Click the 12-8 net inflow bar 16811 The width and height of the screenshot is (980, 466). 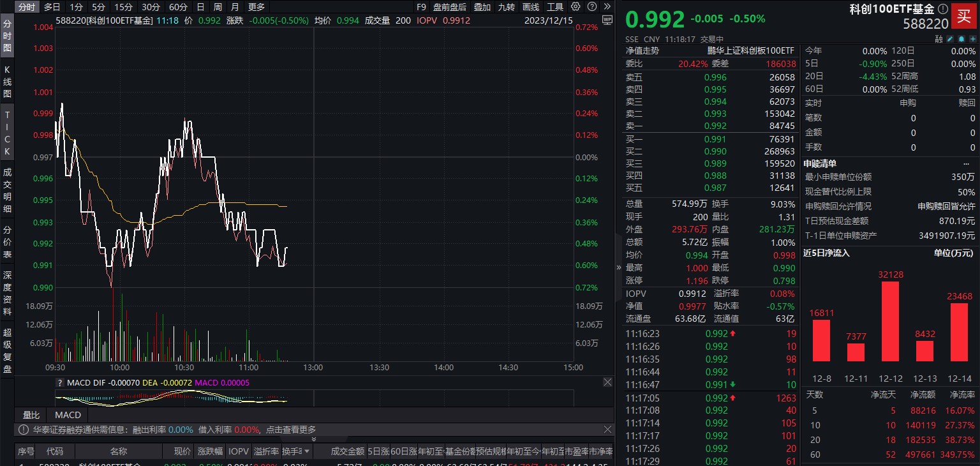821,340
